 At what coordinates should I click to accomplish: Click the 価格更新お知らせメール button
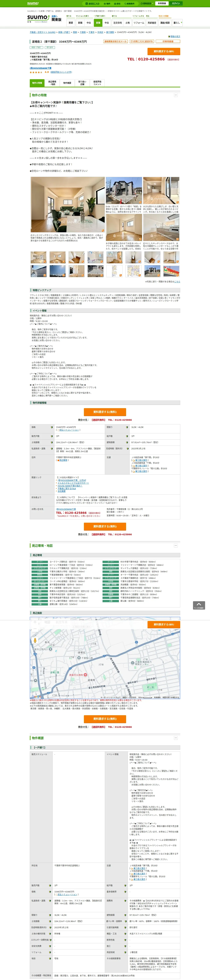coord(115,41)
